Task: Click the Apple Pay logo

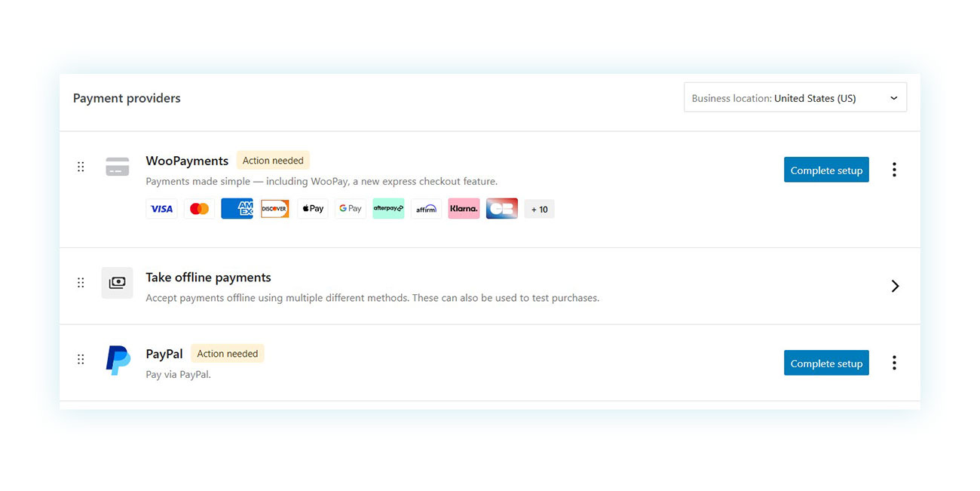Action: [312, 209]
